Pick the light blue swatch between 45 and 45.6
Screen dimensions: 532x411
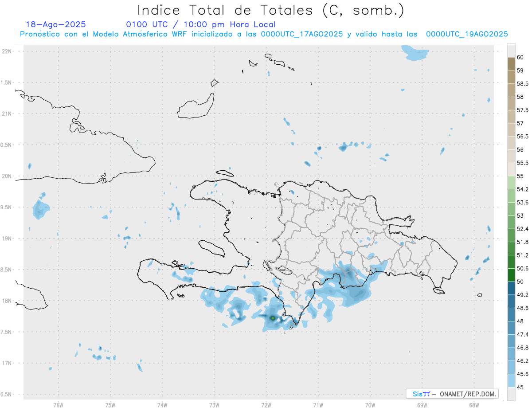pos(511,381)
